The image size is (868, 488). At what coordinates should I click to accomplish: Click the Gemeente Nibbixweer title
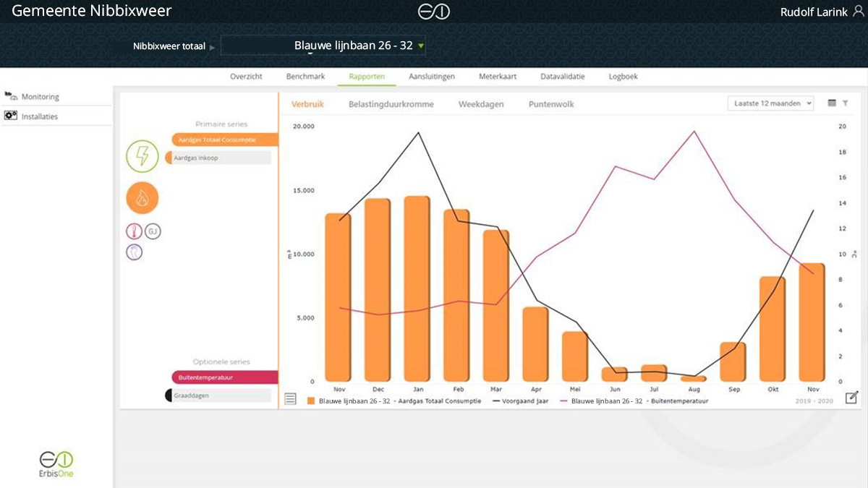click(x=92, y=12)
